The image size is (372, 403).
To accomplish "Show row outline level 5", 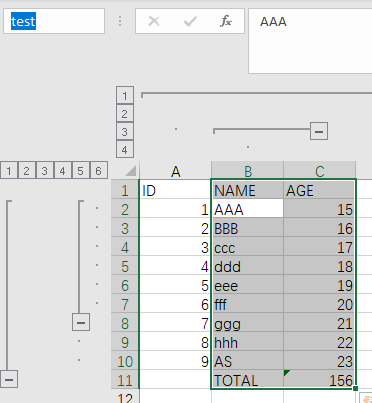I will pos(81,171).
